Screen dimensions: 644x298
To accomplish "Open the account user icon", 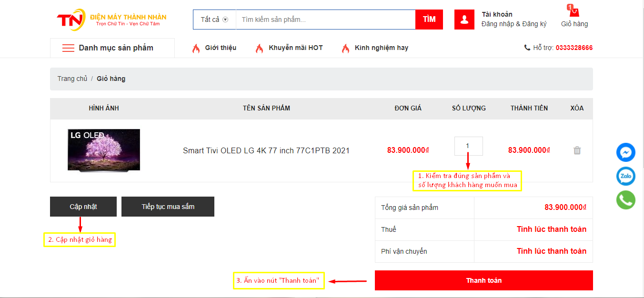I will pos(464,20).
